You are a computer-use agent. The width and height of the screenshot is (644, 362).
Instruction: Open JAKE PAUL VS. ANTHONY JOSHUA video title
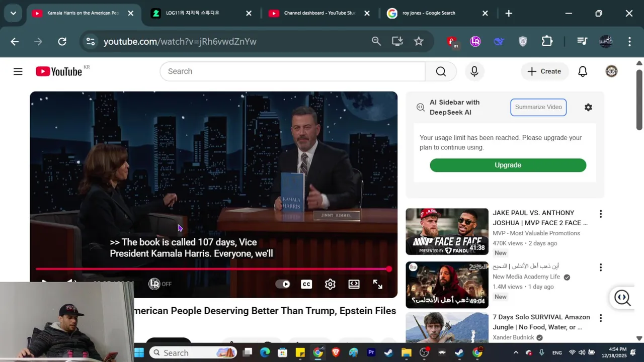540,218
